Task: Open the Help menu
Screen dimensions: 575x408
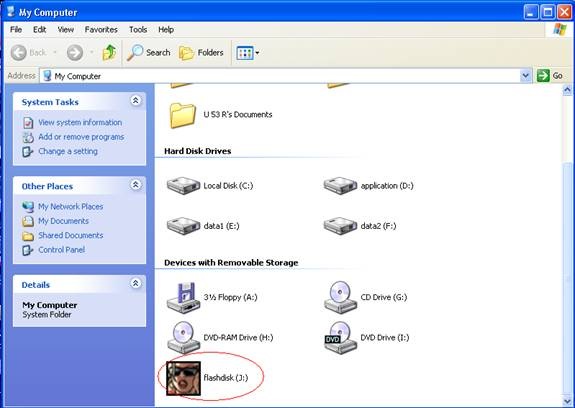Action: [166, 30]
